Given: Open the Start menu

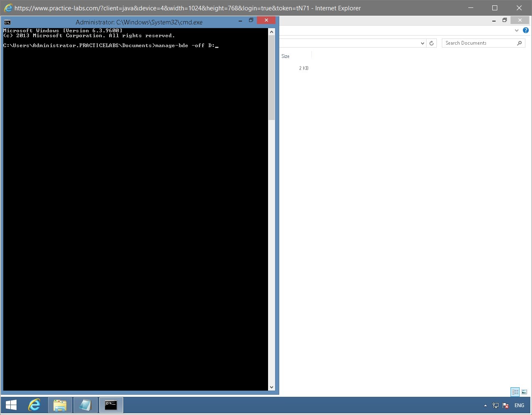Looking at the screenshot, I should (x=10, y=405).
